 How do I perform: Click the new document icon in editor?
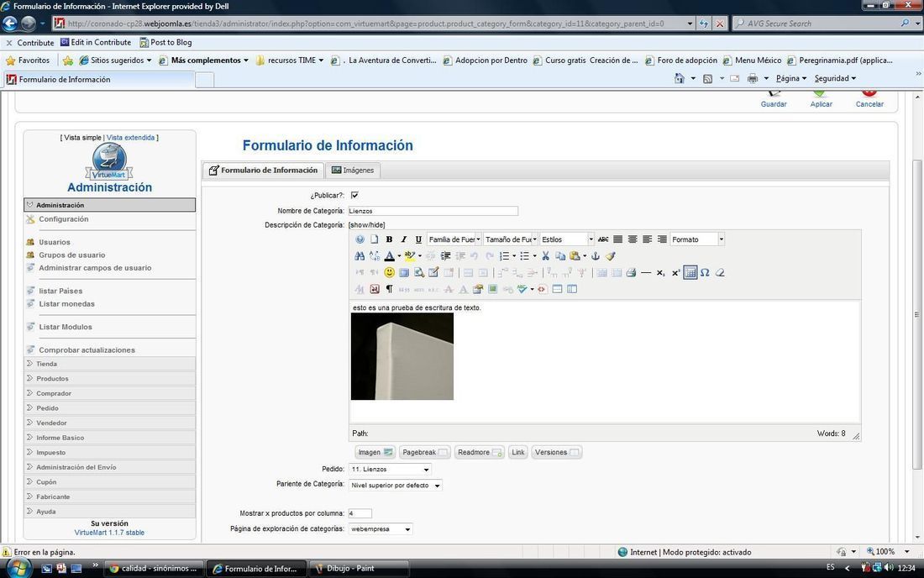pos(374,239)
